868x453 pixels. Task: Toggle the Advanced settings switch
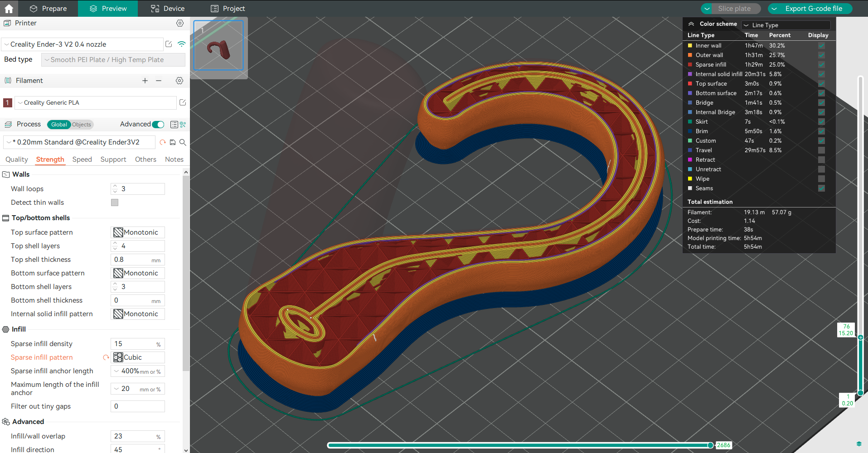click(x=158, y=125)
